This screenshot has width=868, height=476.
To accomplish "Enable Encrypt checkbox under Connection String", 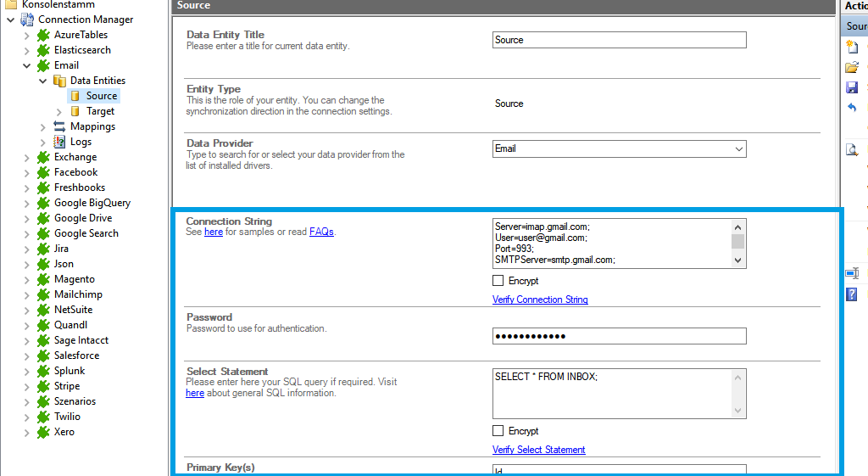I will [498, 281].
